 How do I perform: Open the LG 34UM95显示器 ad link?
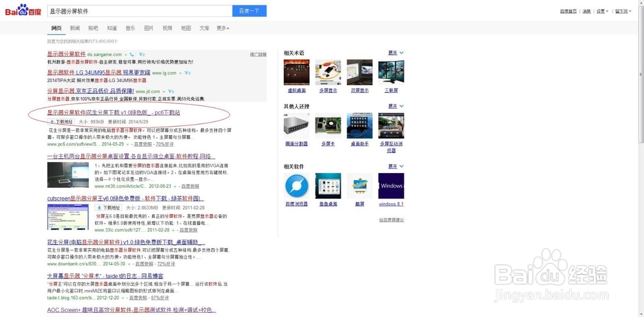[98, 73]
